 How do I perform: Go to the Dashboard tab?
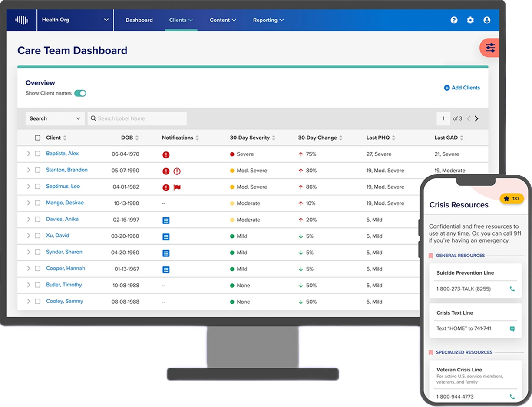tap(139, 20)
